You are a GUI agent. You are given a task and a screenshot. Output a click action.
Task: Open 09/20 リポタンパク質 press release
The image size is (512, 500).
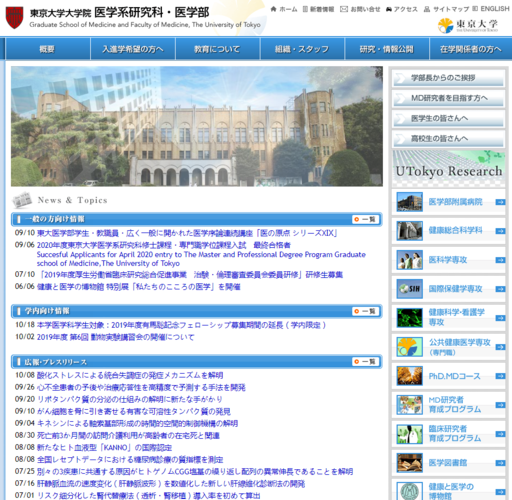click(x=129, y=399)
